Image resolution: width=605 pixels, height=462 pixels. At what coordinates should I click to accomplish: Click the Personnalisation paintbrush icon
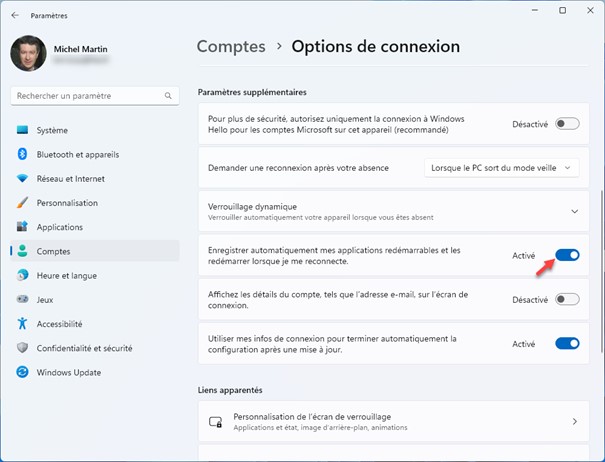point(22,202)
